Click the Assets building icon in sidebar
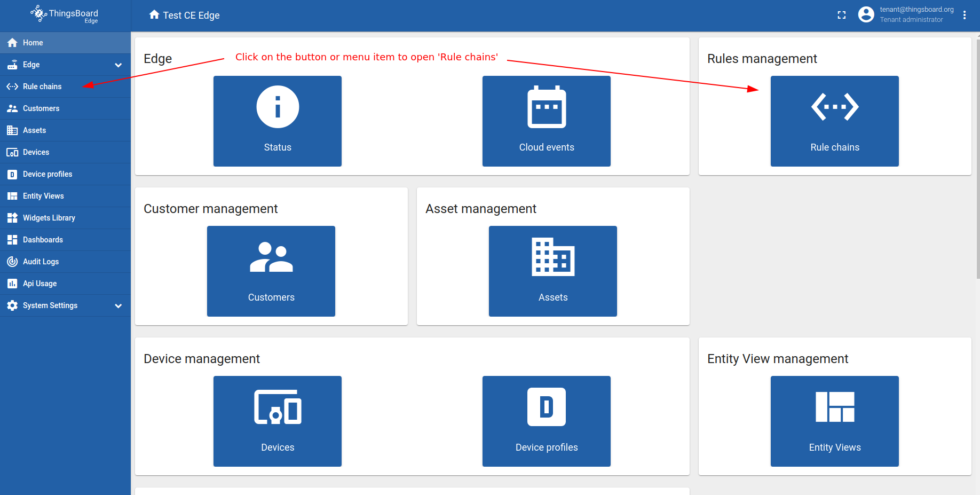This screenshot has width=980, height=495. (x=12, y=130)
